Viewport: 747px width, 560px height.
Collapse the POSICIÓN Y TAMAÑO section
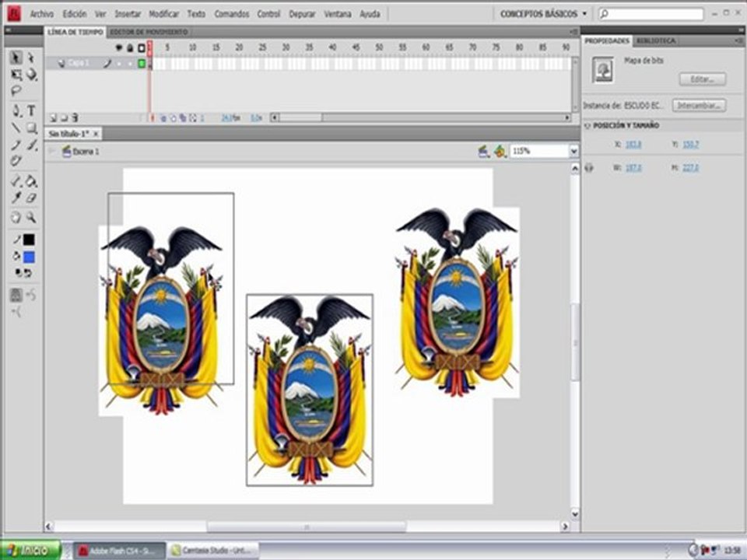(587, 126)
